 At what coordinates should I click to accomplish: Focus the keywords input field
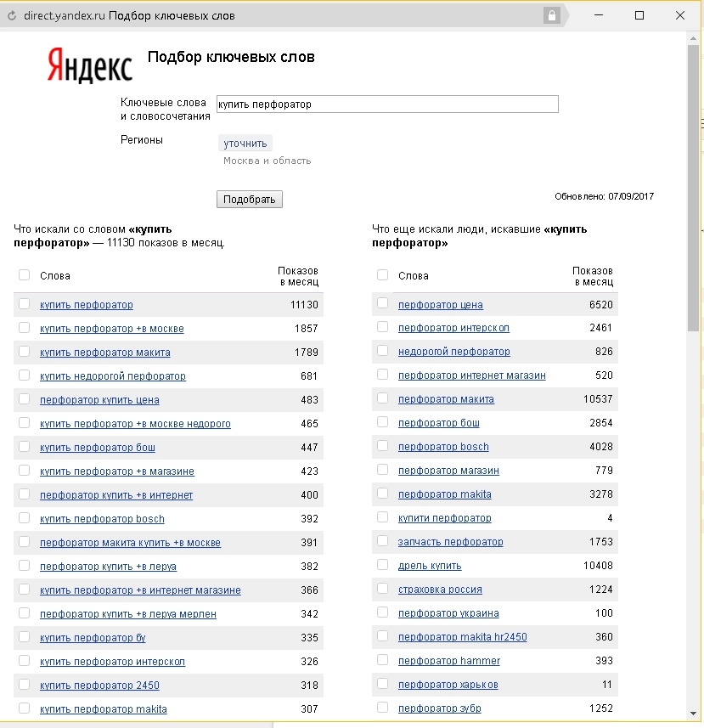pyautogui.click(x=387, y=104)
